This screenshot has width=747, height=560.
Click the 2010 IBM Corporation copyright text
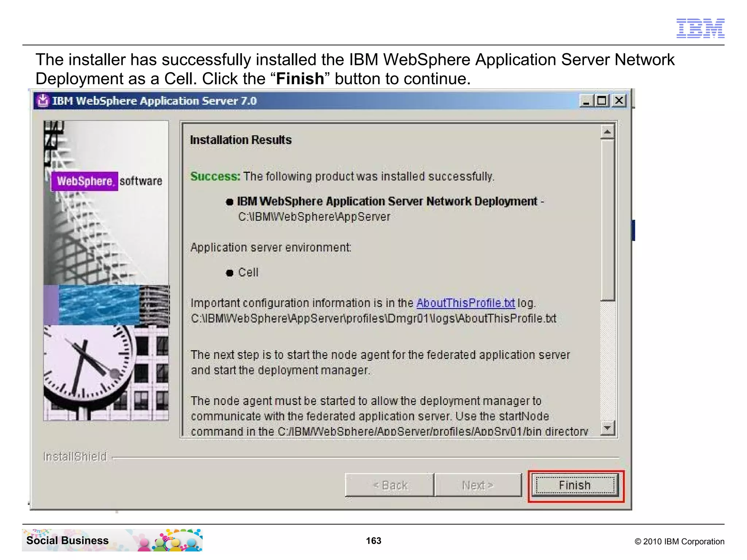tap(680, 541)
